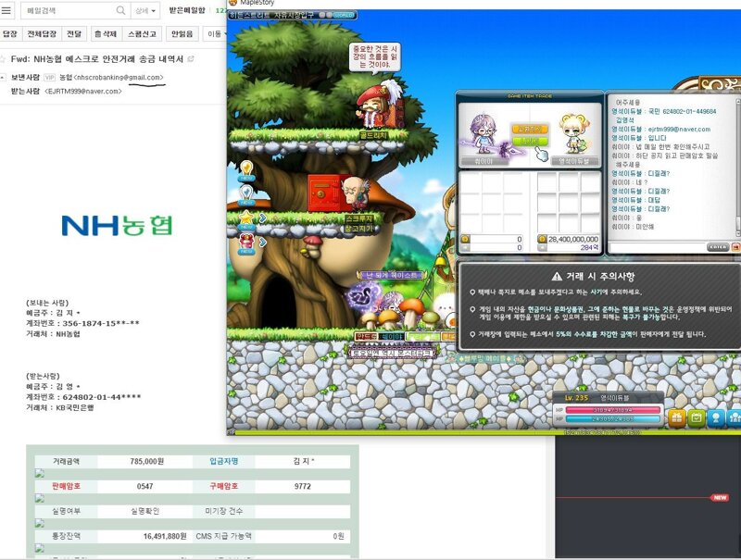The height and width of the screenshot is (560, 741).
Task: Click the 쉬이아 name label in trade window
Action: pos(484,161)
